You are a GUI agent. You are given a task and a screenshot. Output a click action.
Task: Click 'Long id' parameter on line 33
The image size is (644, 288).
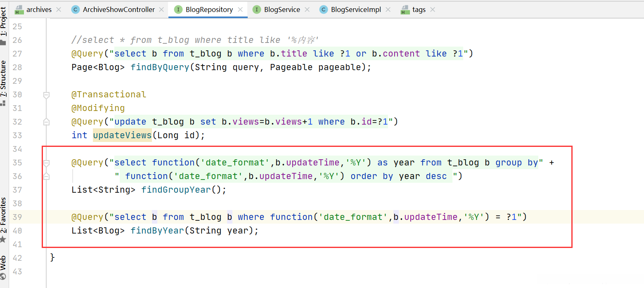(x=176, y=135)
